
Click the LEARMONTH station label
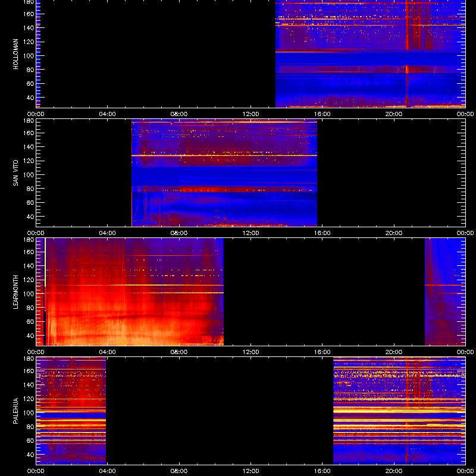coord(16,292)
